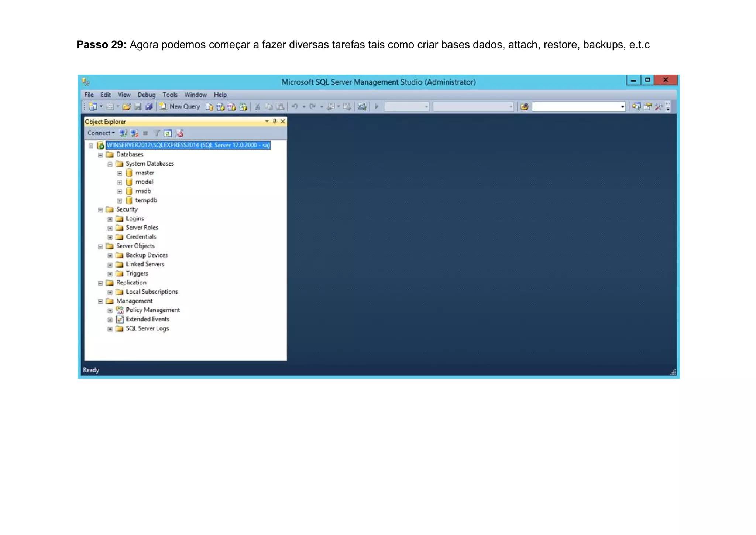Select the WINSERVER2012\SQLEXPRESS2014 server node

pyautogui.click(x=188, y=145)
